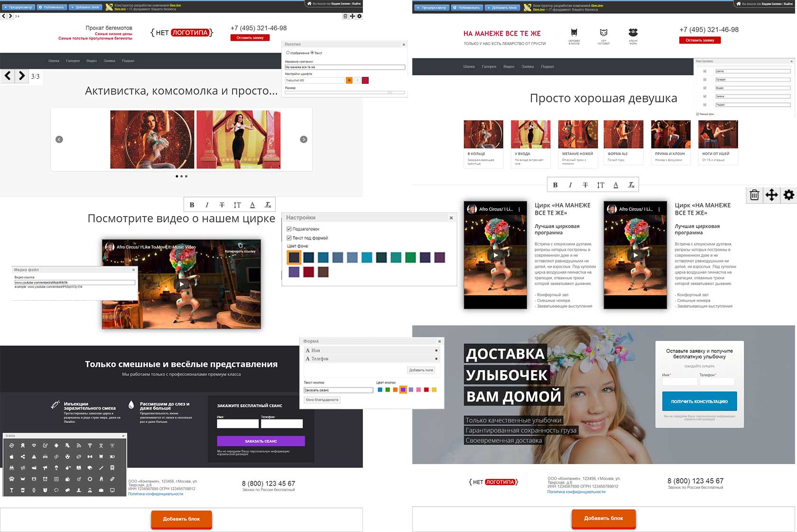Toggle orange Bold button in Логотип panel
Viewport: 797px width, 532px height.
coord(349,81)
